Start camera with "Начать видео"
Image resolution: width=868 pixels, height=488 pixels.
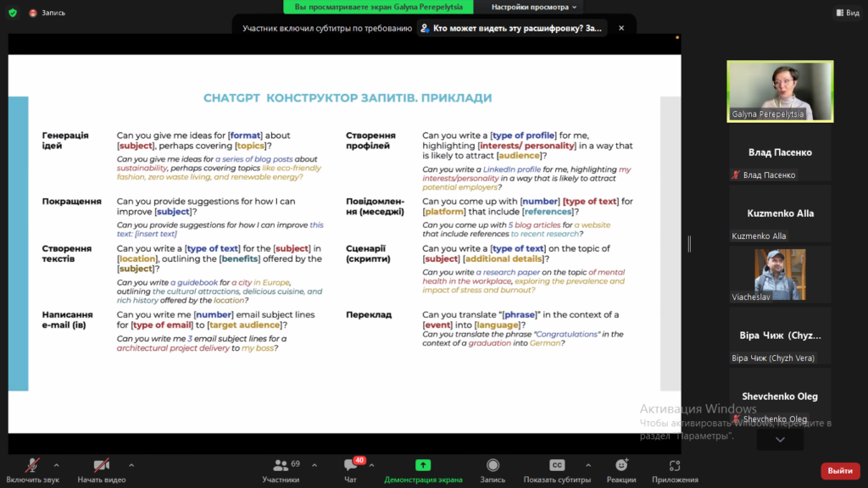click(102, 471)
